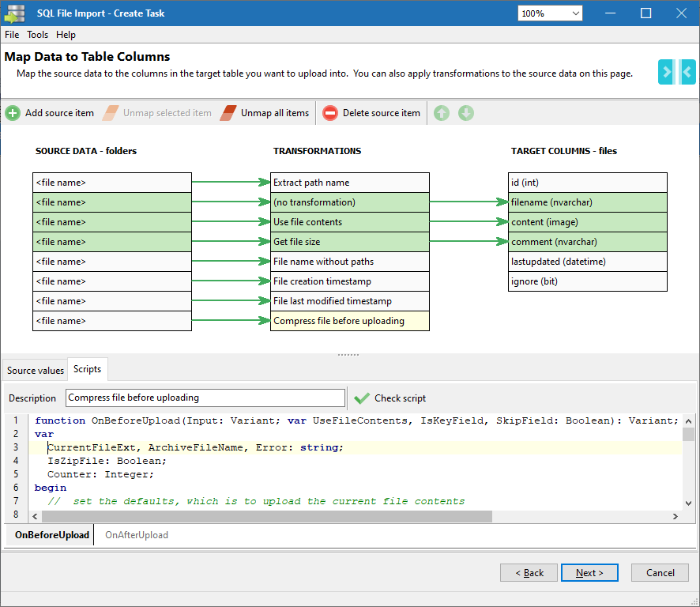Click the Add source item plus icon

[13, 113]
